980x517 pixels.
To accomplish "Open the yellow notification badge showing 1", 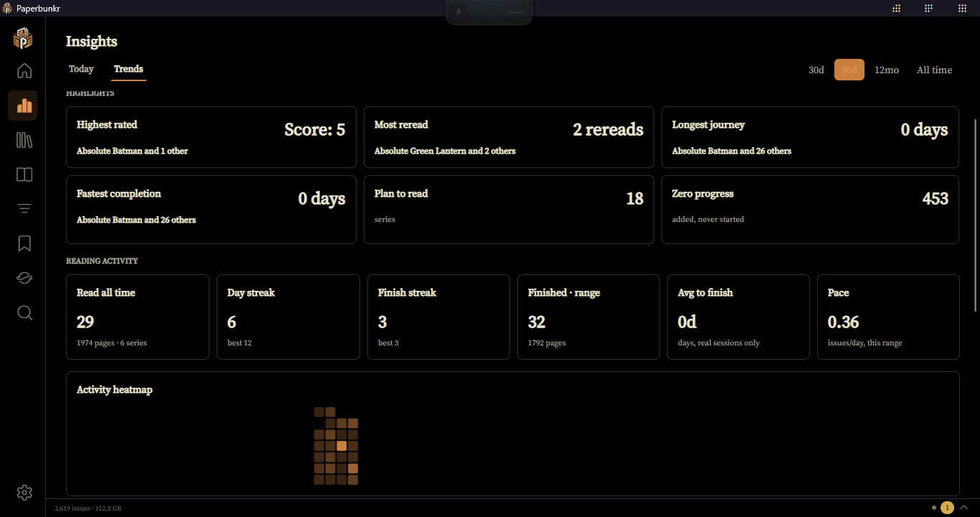I will [947, 508].
